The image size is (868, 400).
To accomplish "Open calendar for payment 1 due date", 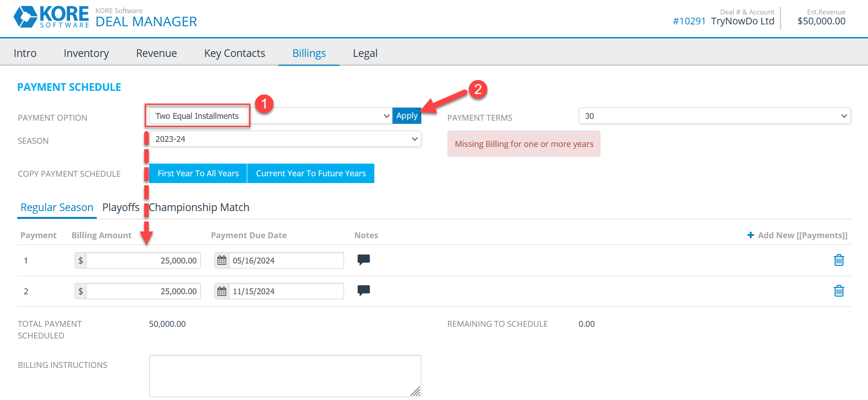I will [222, 260].
